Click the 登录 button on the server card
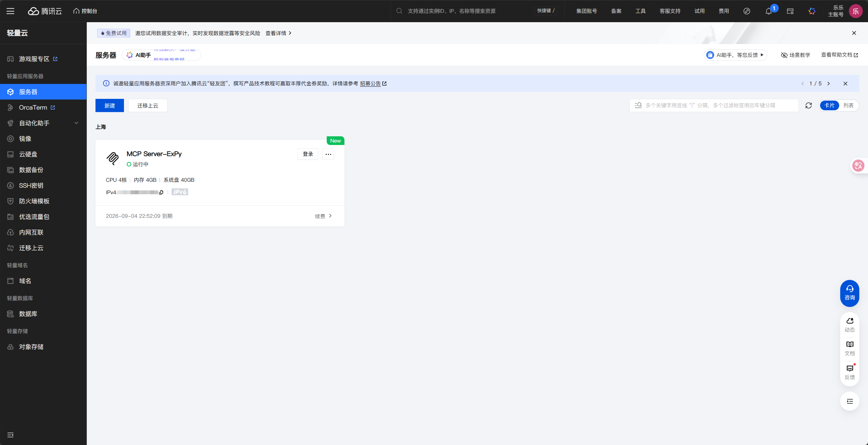The height and width of the screenshot is (445, 868). 308,154
